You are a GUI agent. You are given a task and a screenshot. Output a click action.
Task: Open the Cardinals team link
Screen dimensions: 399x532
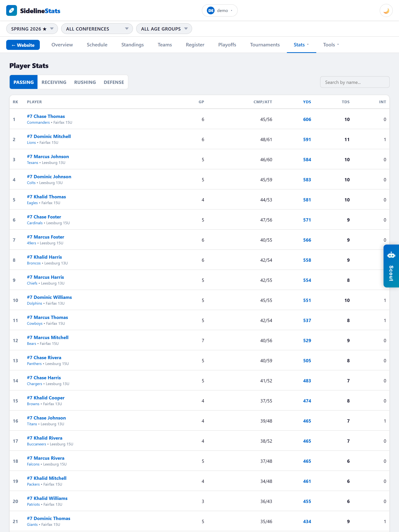tap(35, 223)
